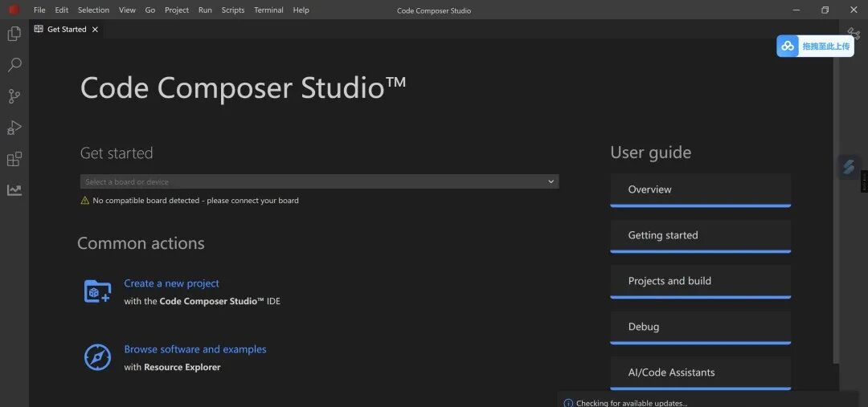Image resolution: width=868 pixels, height=407 pixels.
Task: Open the View menu
Action: tap(127, 10)
